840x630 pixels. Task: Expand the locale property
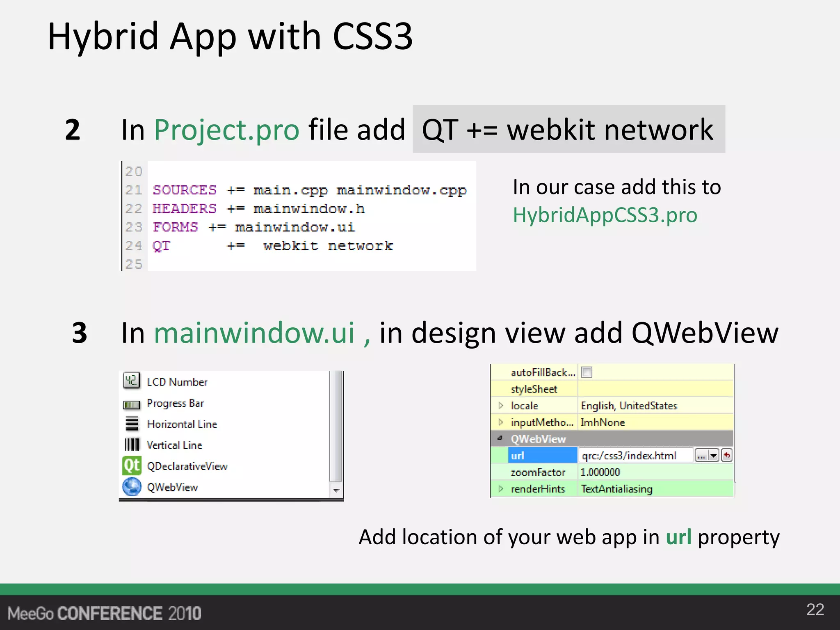(x=500, y=406)
